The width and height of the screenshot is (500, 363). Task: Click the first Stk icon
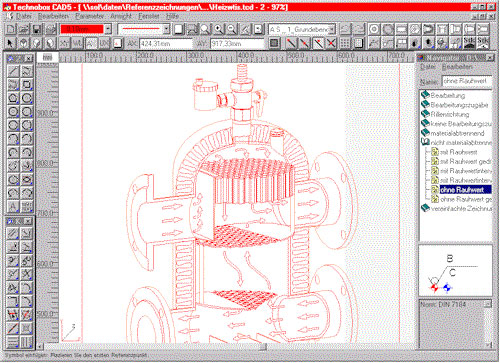[x=469, y=43]
